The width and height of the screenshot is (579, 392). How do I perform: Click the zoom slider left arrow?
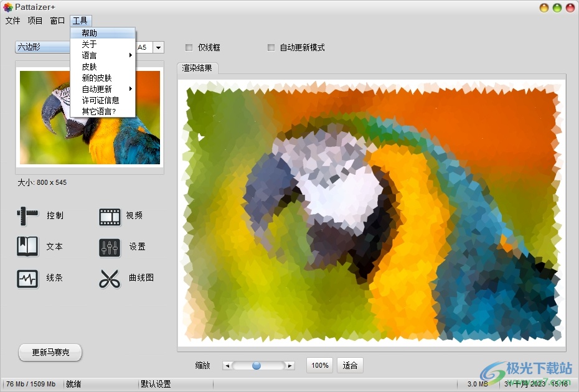(x=227, y=366)
